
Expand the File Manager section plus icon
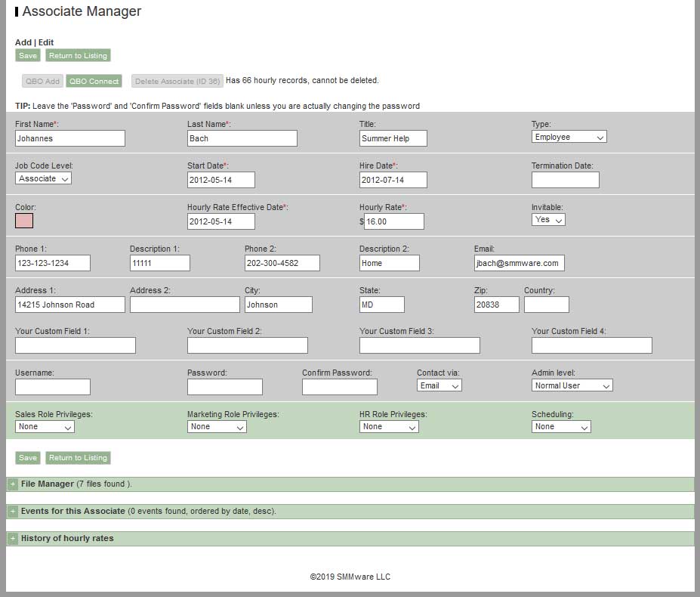(x=13, y=484)
